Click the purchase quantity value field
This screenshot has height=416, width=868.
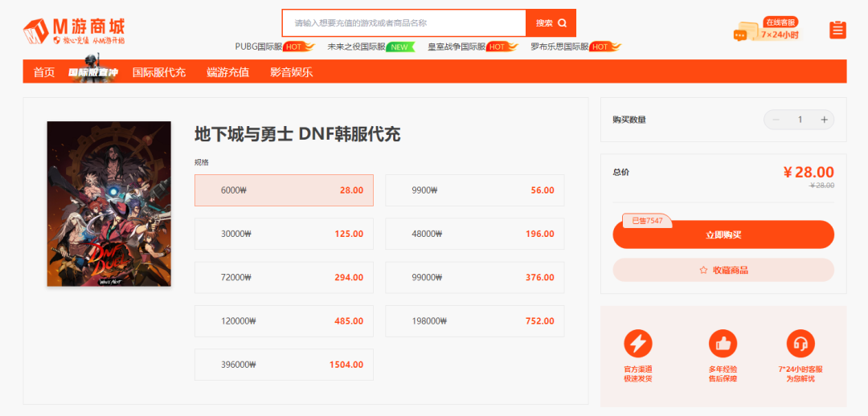coord(800,120)
